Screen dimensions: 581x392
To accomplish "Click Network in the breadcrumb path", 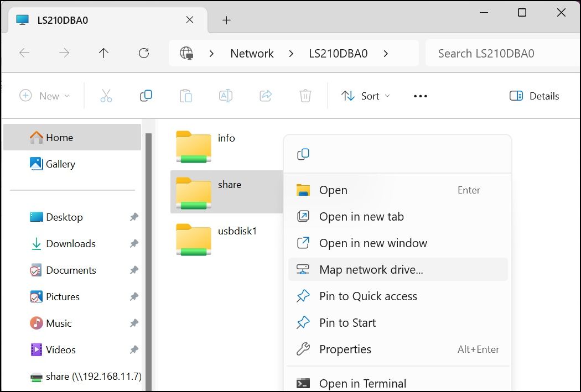I will point(252,54).
